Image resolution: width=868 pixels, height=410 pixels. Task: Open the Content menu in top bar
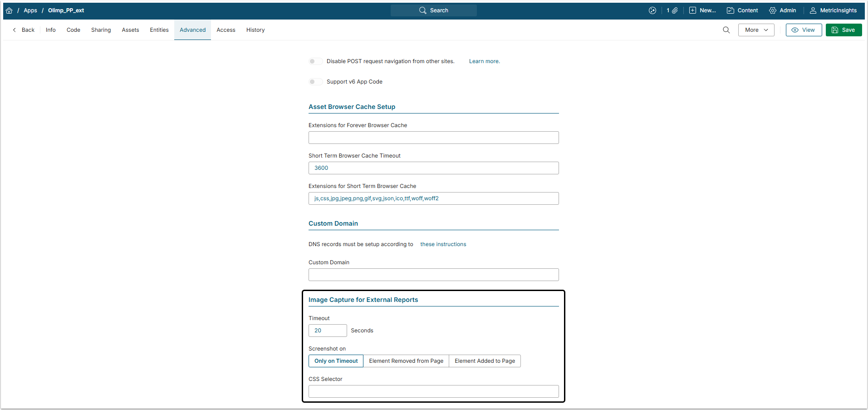pos(742,10)
